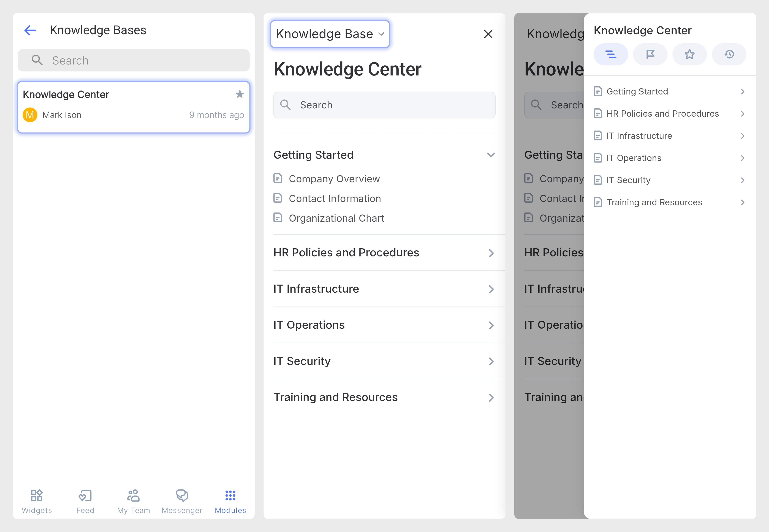
Task: Switch to the flagged articles view
Action: point(650,54)
